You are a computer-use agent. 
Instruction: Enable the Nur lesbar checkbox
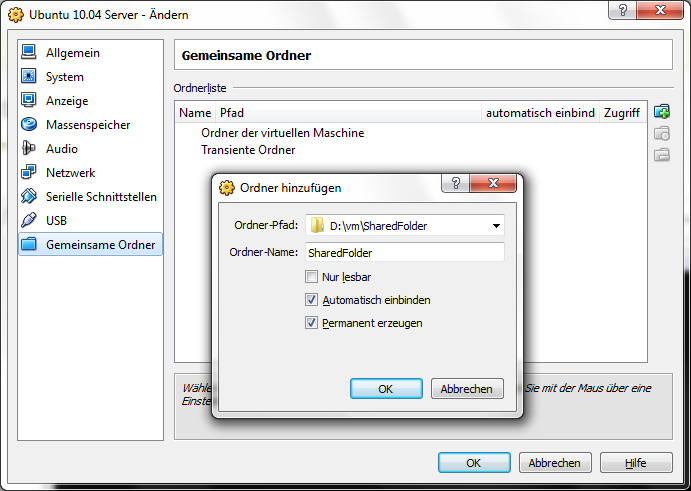coord(312,277)
